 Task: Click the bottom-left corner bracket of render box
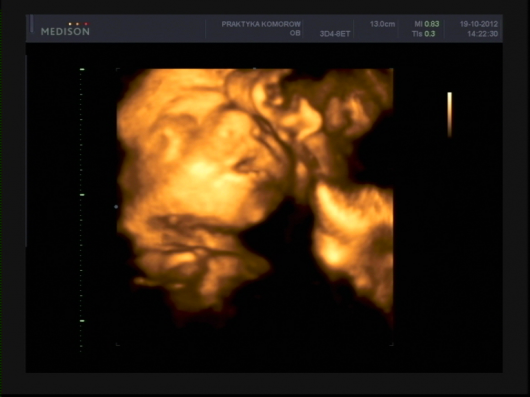point(118,344)
